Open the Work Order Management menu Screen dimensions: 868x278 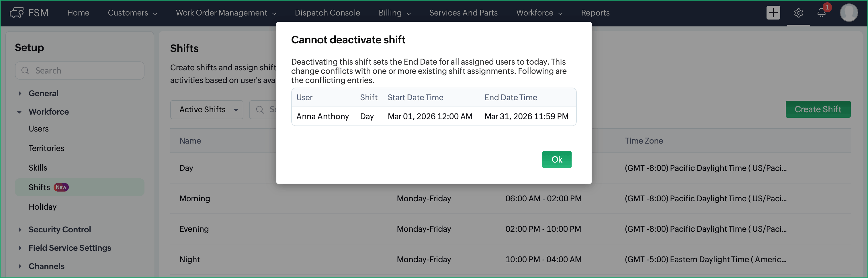[226, 13]
